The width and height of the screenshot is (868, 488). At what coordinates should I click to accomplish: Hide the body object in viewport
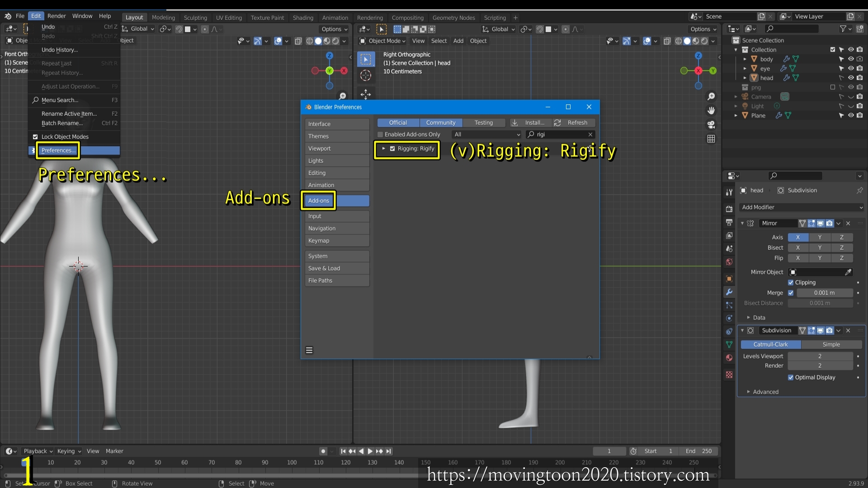tap(851, 59)
